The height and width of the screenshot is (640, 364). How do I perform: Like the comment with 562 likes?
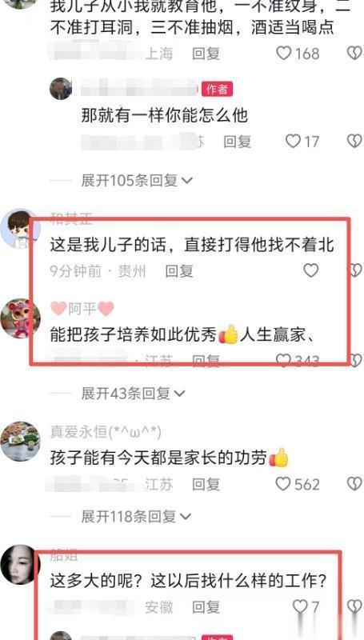coord(283,484)
